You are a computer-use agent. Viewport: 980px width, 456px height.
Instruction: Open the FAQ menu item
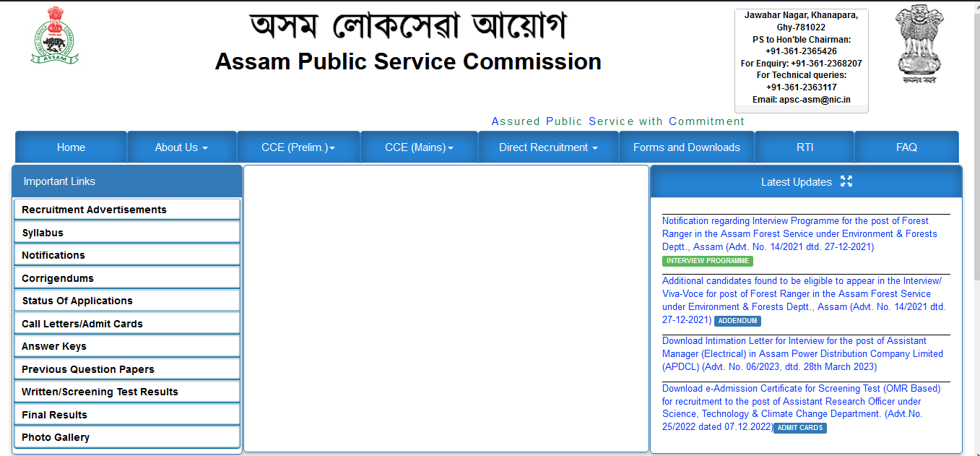pos(906,147)
